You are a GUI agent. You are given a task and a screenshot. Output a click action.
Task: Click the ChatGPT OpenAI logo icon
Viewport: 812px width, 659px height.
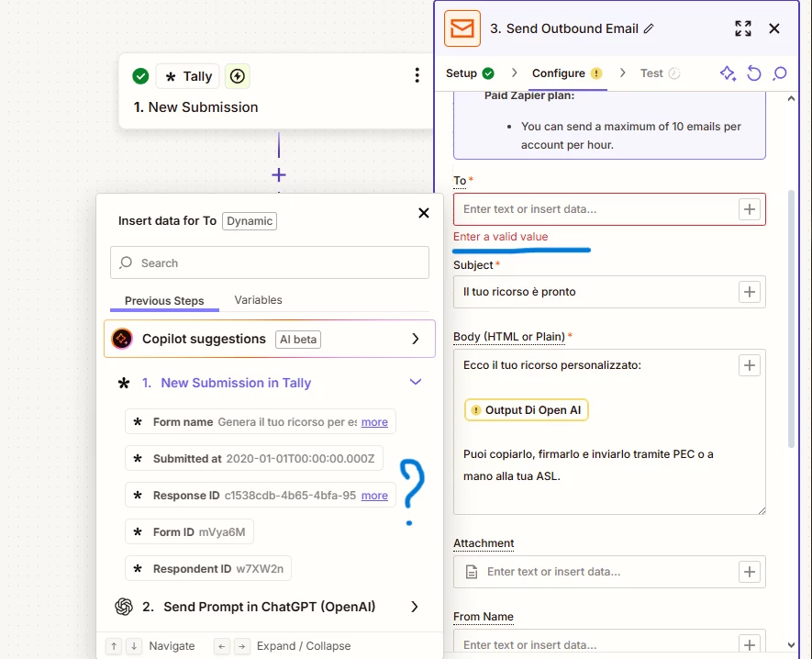click(x=124, y=606)
